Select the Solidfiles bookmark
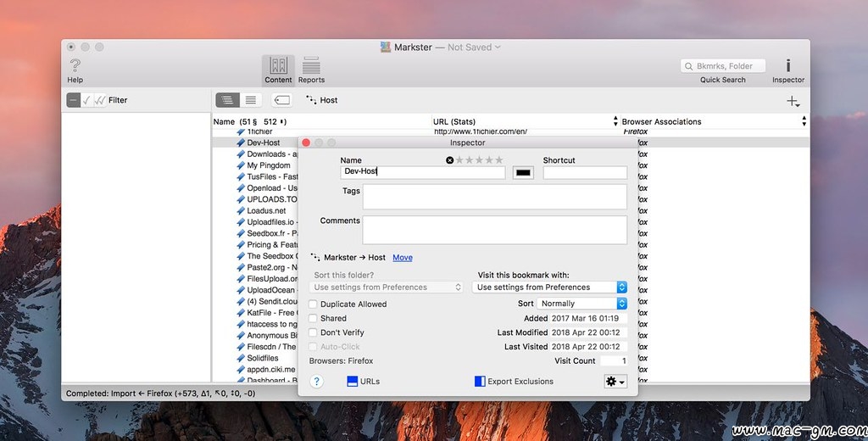The height and width of the screenshot is (441, 868). point(263,358)
